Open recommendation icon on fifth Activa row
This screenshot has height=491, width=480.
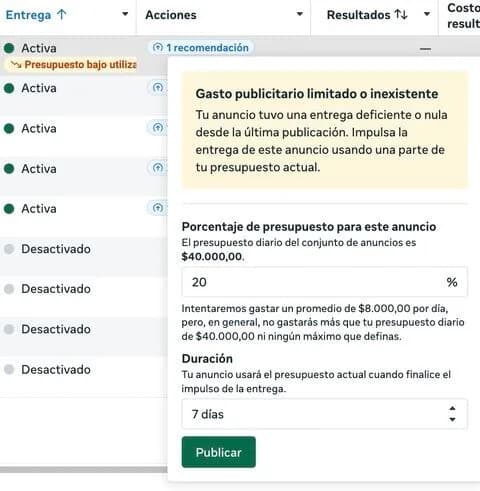158,208
